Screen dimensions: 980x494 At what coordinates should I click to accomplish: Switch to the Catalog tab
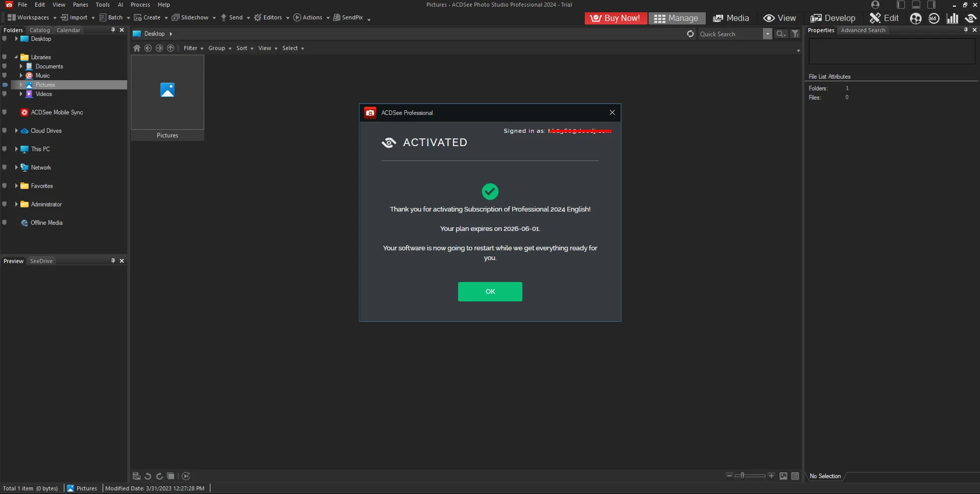(40, 30)
